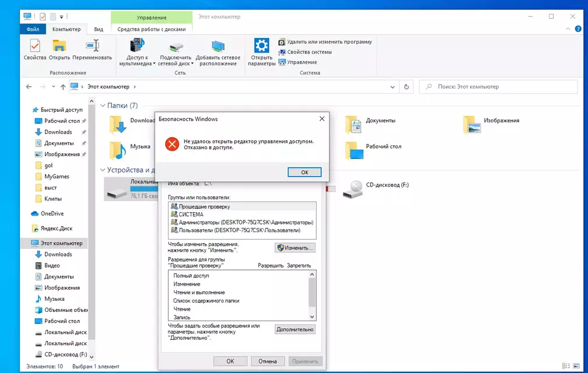
Task: Close the Безопасность Windows error dialog
Action: pyautogui.click(x=322, y=119)
